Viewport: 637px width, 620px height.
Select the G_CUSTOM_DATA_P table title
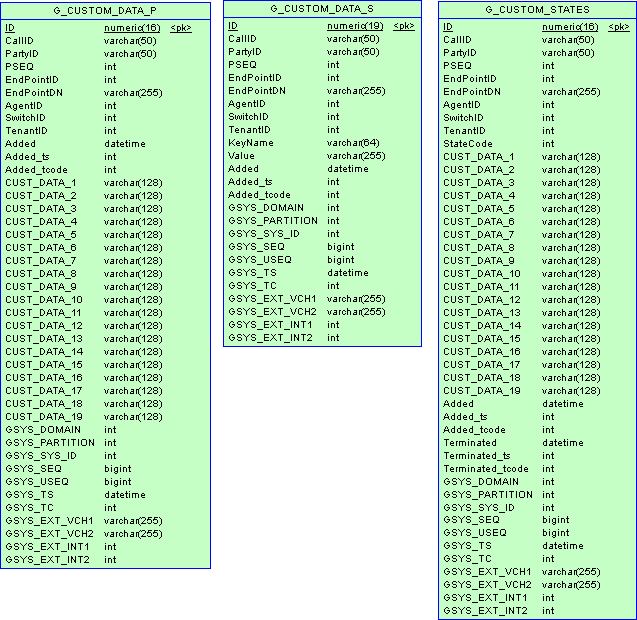coord(105,11)
